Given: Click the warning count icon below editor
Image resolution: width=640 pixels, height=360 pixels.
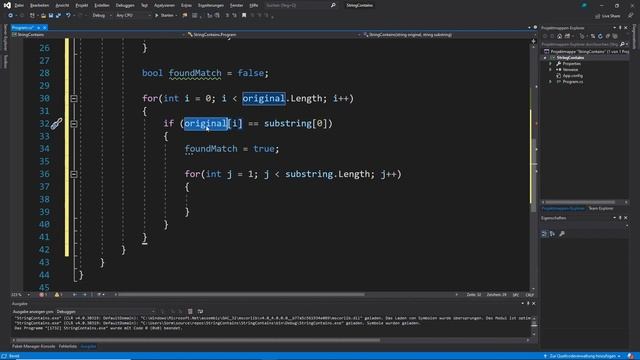Looking at the screenshot, I should [57, 295].
